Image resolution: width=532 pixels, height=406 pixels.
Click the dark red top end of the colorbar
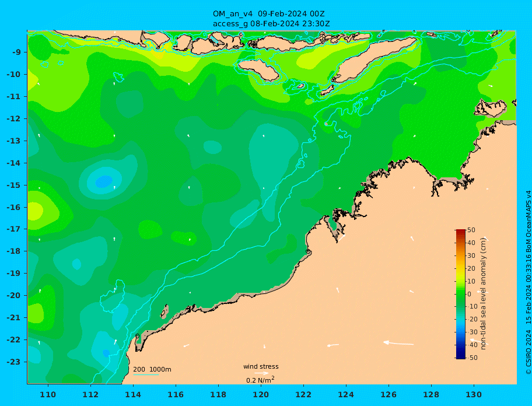[460, 232]
